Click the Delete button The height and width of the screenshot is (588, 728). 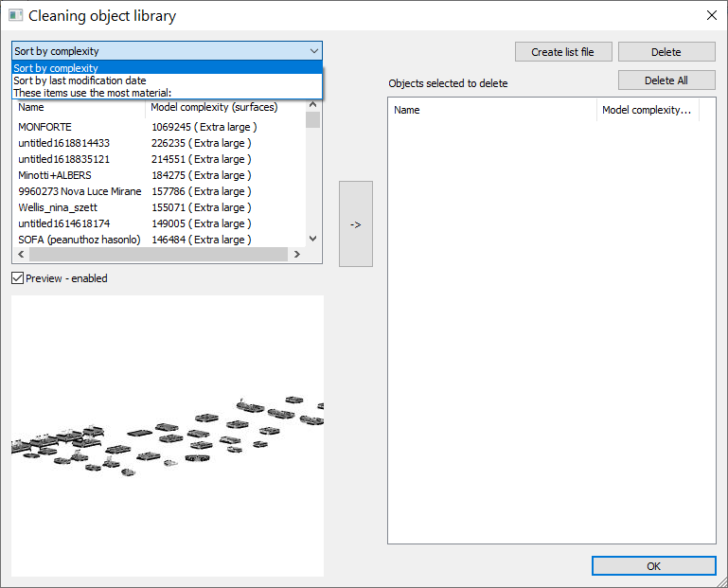pos(666,52)
